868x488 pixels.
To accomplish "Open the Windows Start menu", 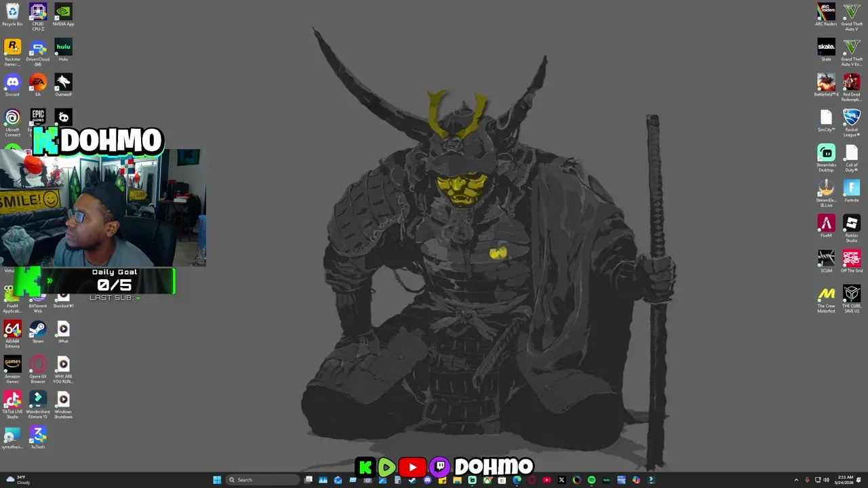I will click(217, 480).
